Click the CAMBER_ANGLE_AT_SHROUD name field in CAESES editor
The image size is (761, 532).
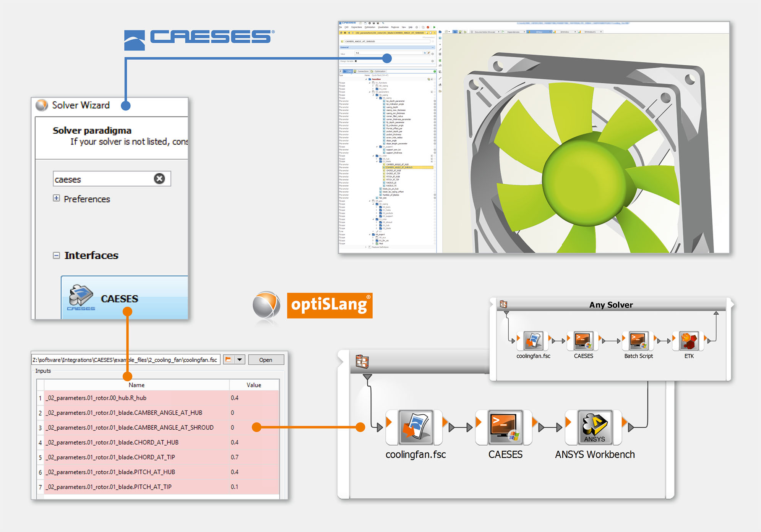[x=388, y=42]
